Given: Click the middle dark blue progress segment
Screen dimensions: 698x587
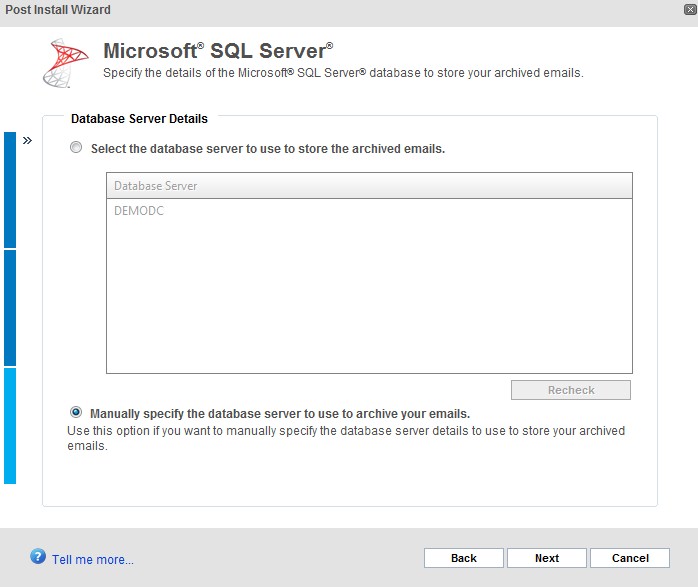Looking at the screenshot, I should tap(10, 308).
